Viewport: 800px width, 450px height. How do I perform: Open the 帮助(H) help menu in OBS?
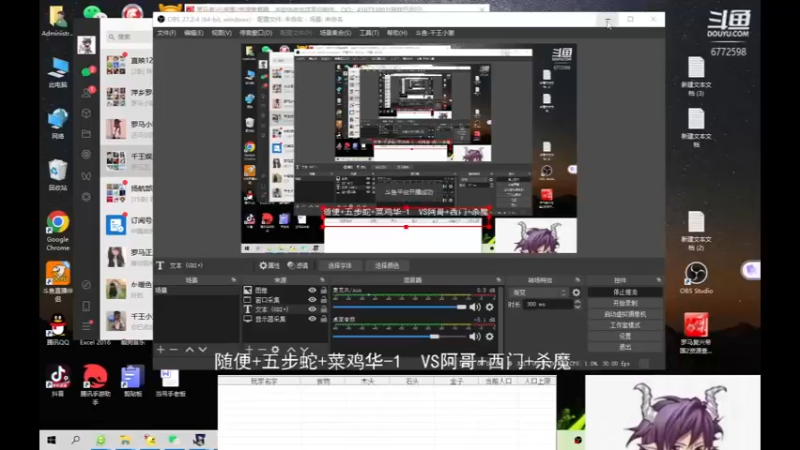pos(397,33)
